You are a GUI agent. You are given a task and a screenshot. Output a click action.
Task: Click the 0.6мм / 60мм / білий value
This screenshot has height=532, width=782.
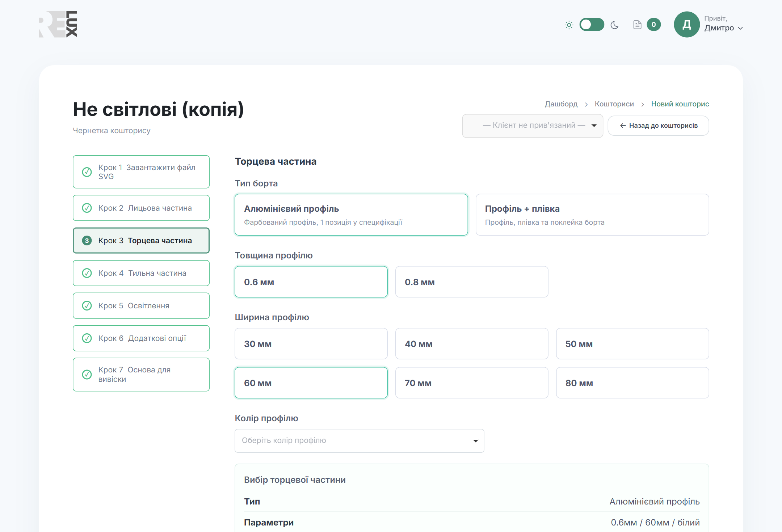pyautogui.click(x=655, y=523)
